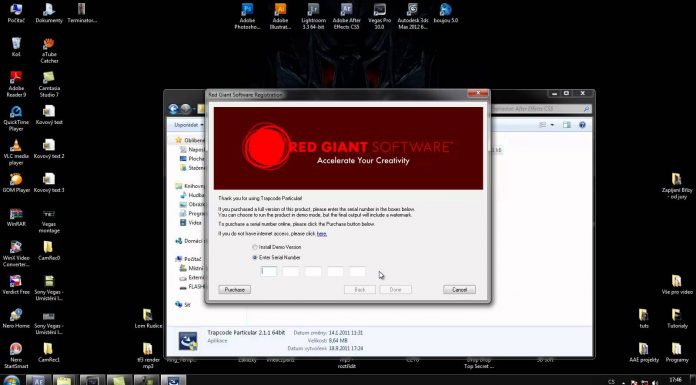Viewport: 696px width, 385px height.
Task: Open Lightroom 3.3 64-bit desktop shortcut
Action: pyautogui.click(x=313, y=16)
